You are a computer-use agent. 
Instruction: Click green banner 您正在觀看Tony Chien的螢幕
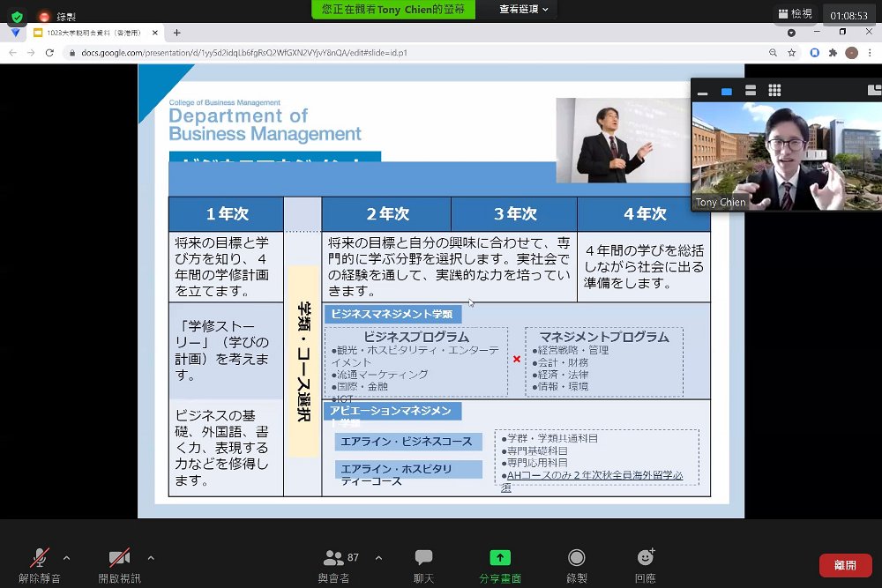(393, 9)
